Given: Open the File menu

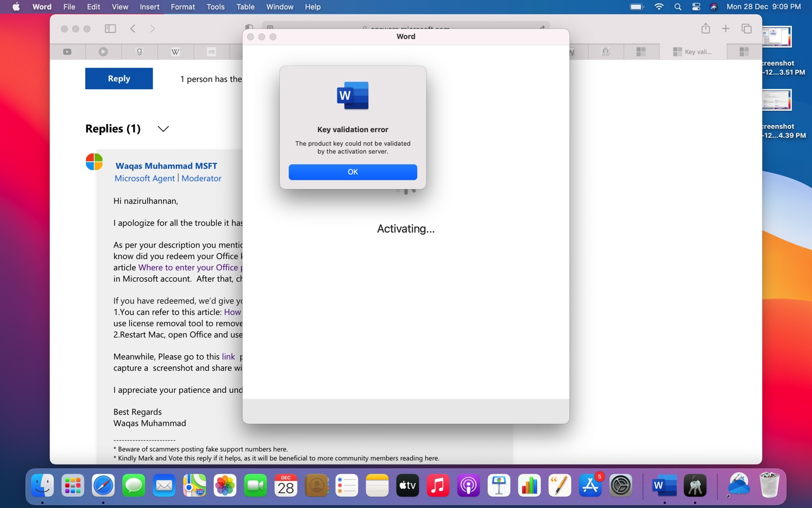Looking at the screenshot, I should point(69,7).
